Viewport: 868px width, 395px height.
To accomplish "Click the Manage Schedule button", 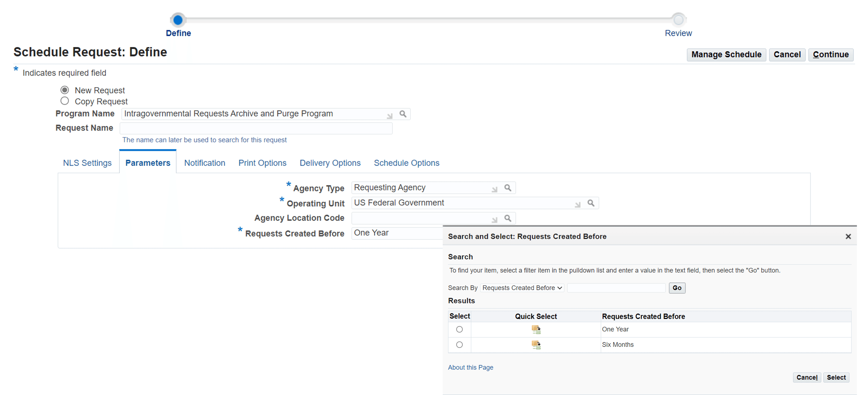I will (727, 54).
